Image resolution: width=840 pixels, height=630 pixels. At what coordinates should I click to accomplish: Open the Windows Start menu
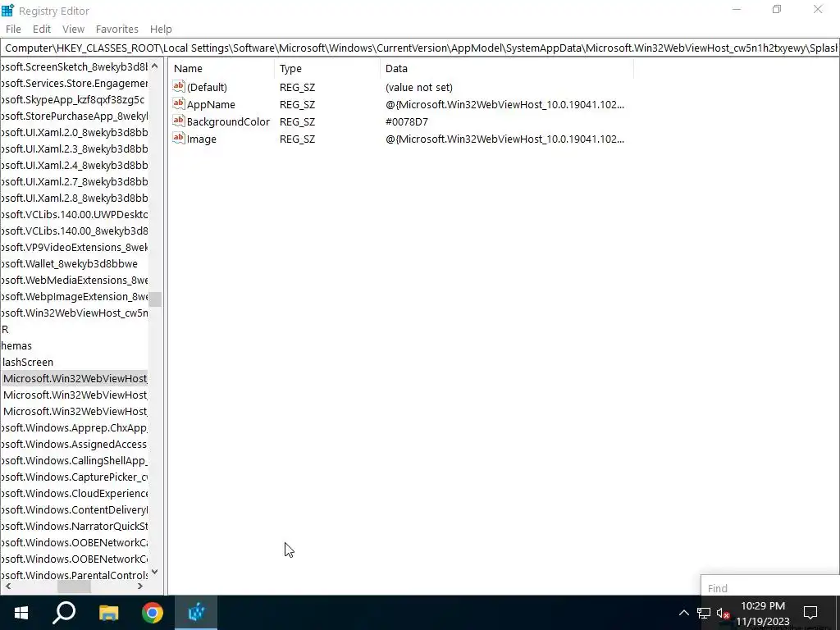point(21,613)
